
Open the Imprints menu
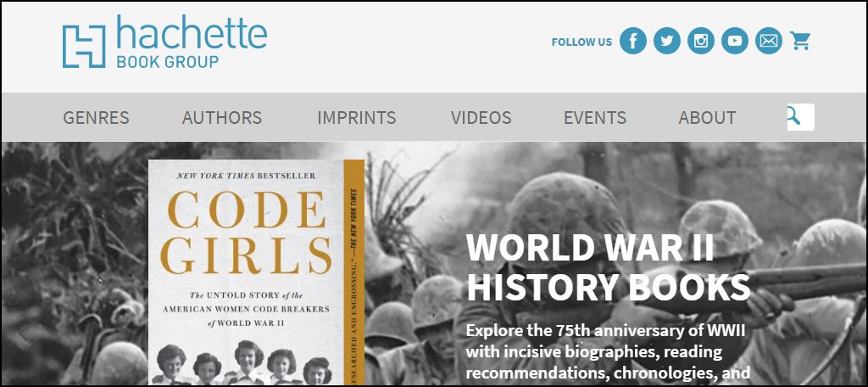click(x=357, y=117)
